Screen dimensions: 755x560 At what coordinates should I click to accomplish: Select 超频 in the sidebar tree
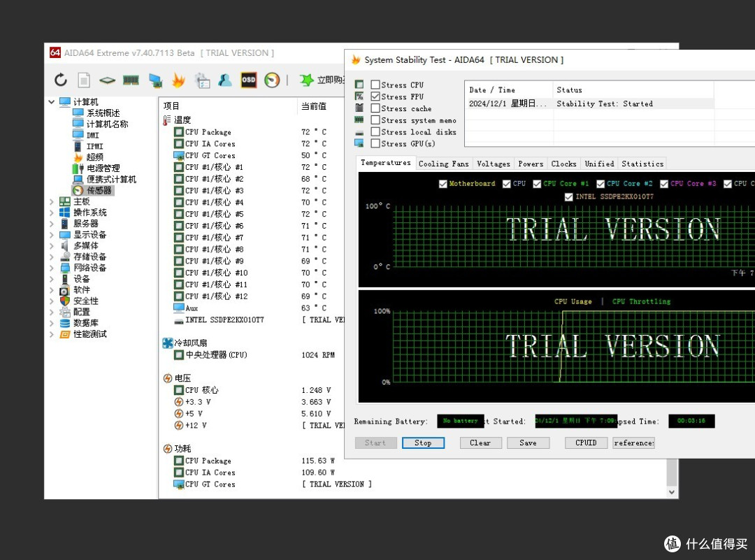click(95, 157)
